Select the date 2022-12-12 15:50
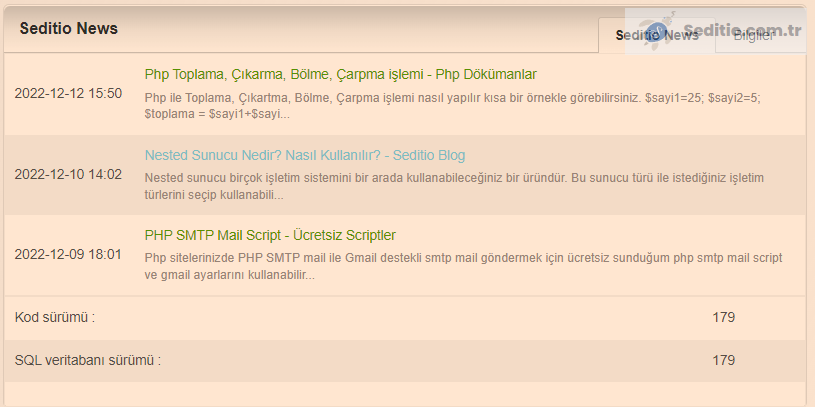The width and height of the screenshot is (815, 407). click(68, 94)
